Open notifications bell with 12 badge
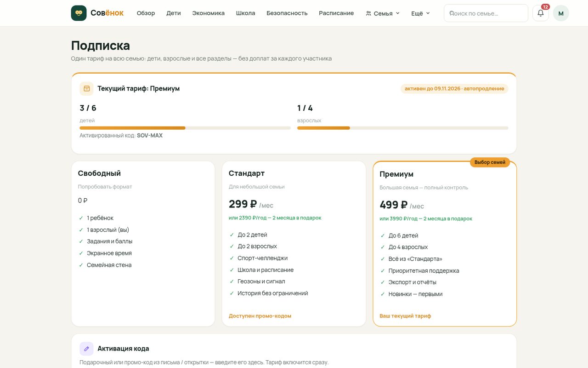The width and height of the screenshot is (588, 368). (x=541, y=13)
